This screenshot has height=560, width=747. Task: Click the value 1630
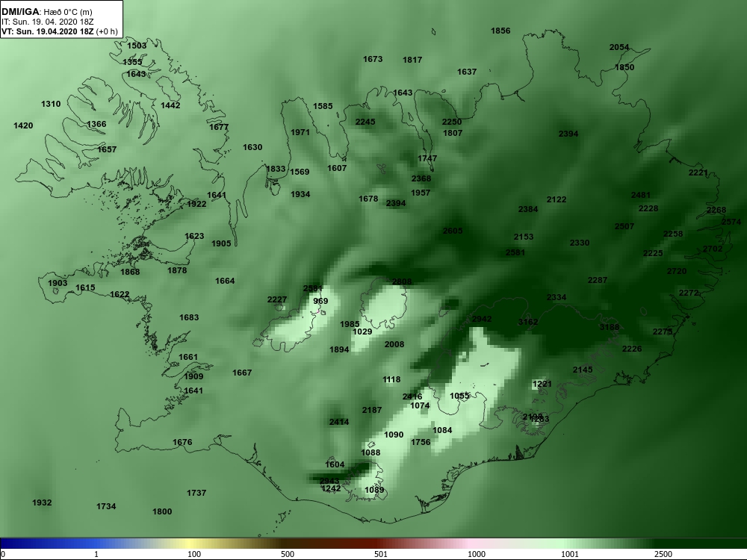point(252,148)
